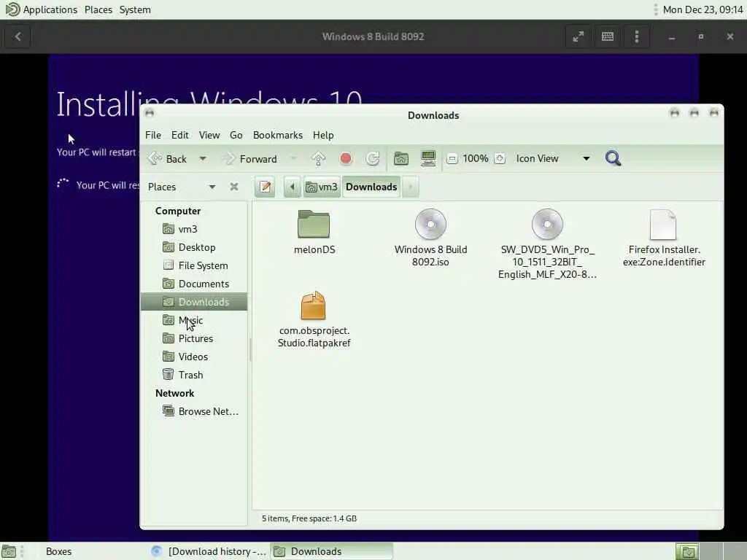Toggle fullscreen in Boxes window

point(578,36)
